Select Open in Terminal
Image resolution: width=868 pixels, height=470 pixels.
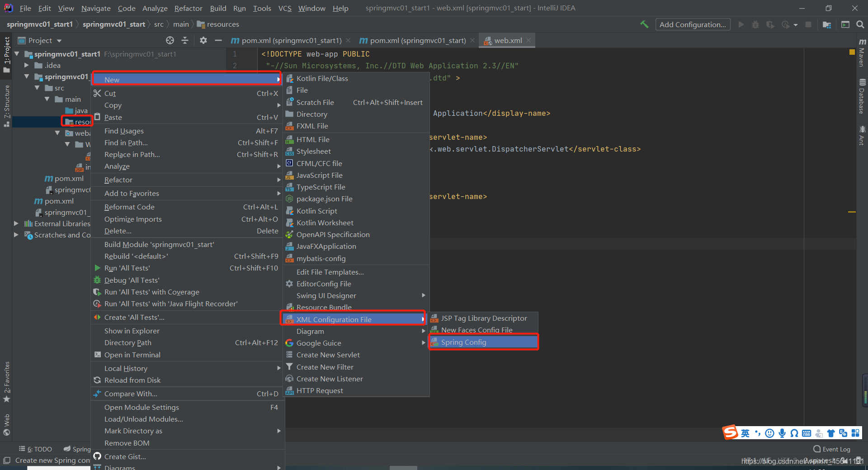(x=188, y=355)
